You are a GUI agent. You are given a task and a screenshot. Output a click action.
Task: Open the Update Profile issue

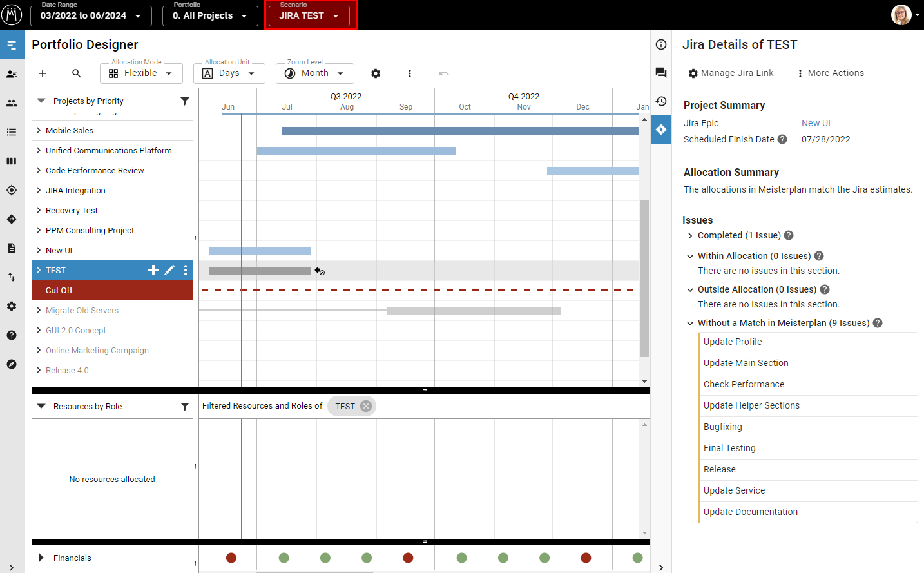click(x=808, y=342)
